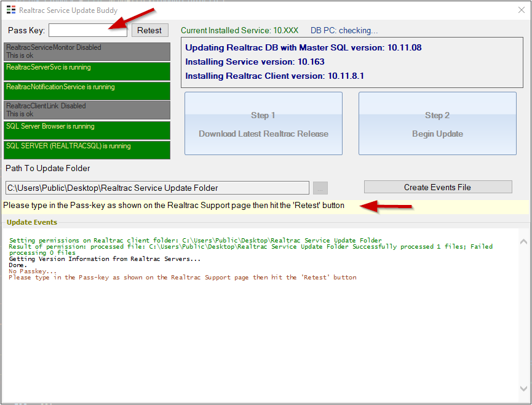This screenshot has width=532, height=405.
Task: Click the Path To Update Folder text field
Action: coord(157,188)
